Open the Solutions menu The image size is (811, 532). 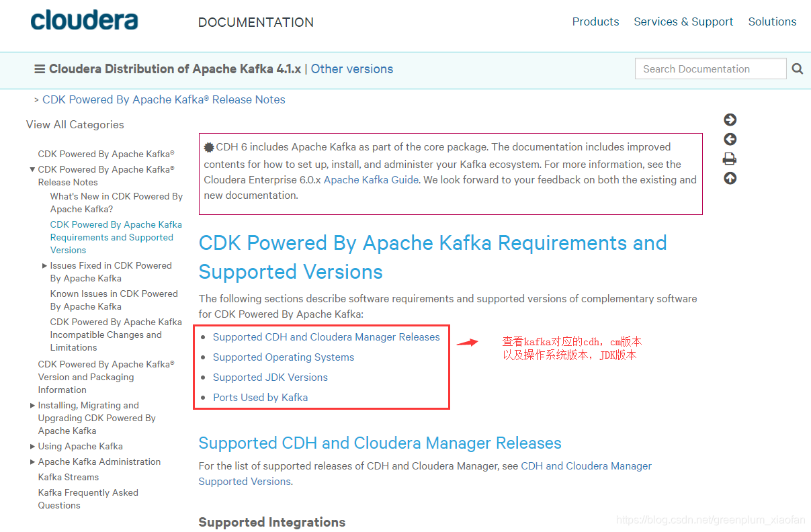coord(772,21)
